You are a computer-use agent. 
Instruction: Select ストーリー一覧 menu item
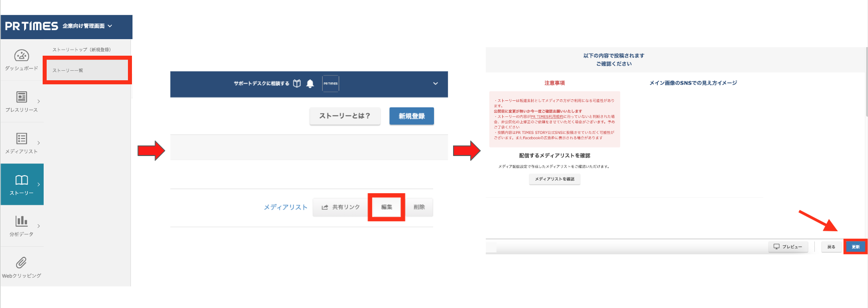coord(87,70)
